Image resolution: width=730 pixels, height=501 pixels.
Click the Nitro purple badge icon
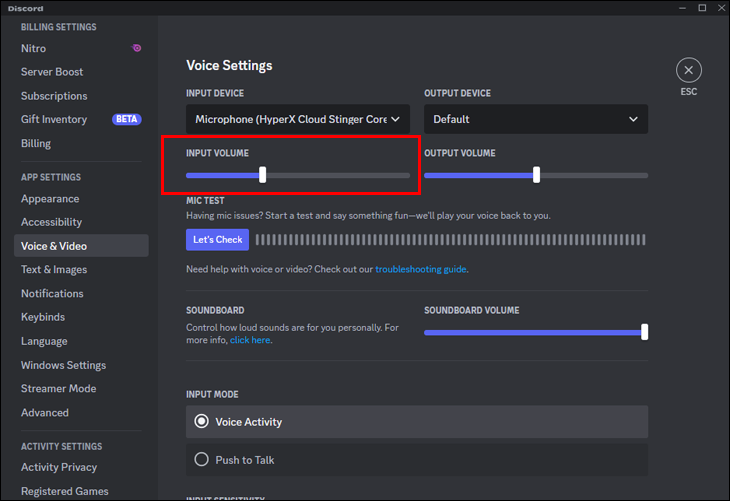click(x=136, y=48)
